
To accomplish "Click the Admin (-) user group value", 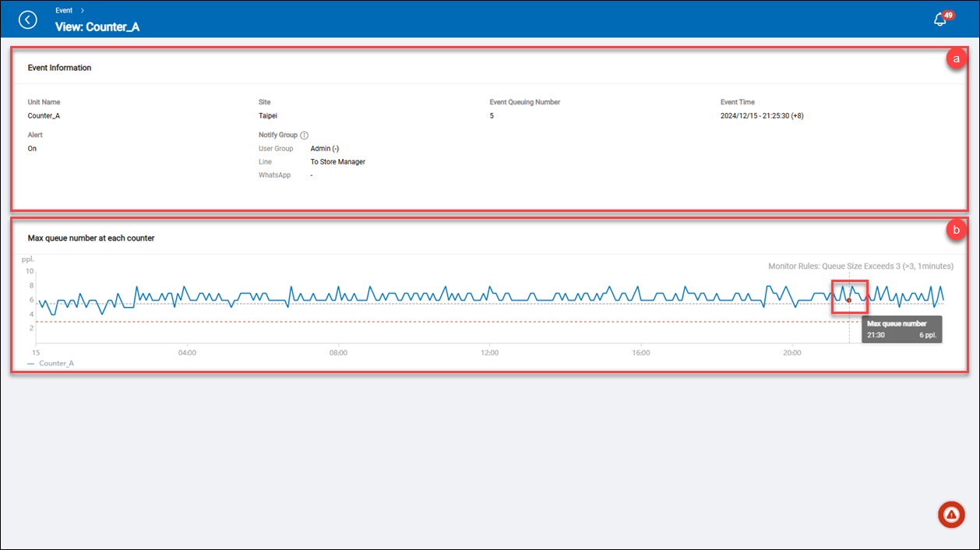I will pyautogui.click(x=324, y=149).
